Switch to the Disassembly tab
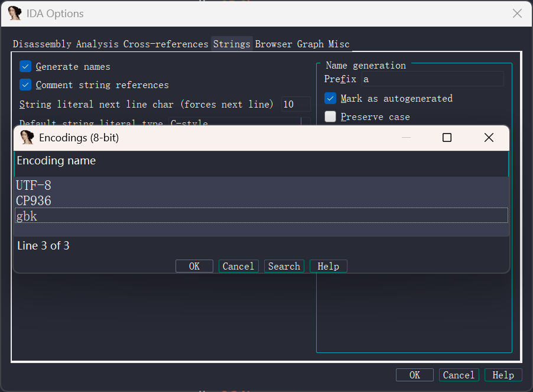533x392 pixels. (42, 44)
